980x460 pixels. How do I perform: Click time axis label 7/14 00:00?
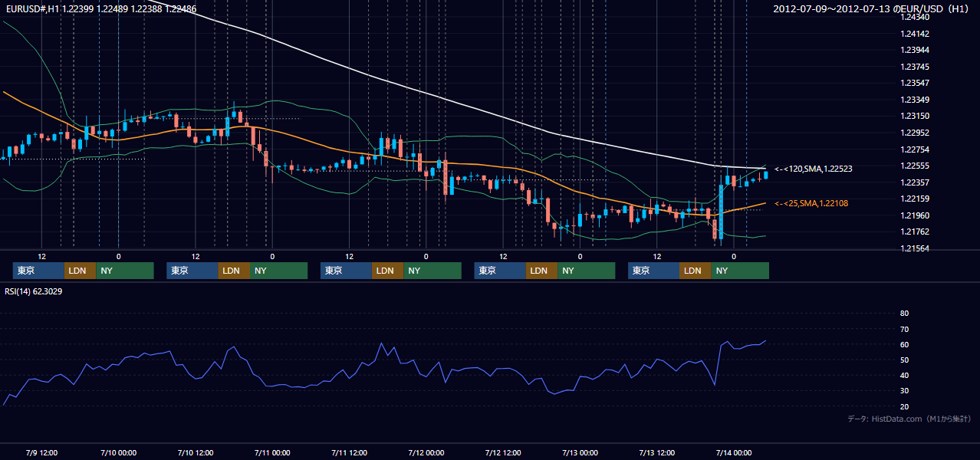click(x=733, y=452)
